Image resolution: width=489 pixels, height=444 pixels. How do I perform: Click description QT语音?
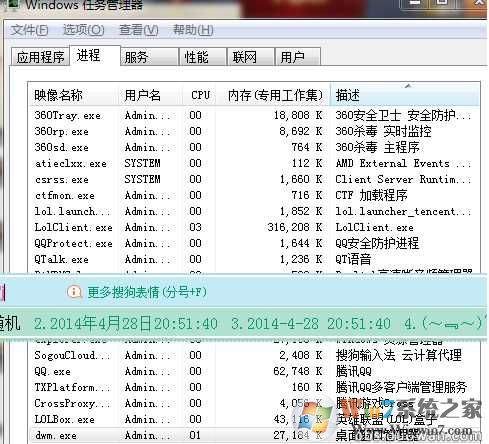(353, 259)
